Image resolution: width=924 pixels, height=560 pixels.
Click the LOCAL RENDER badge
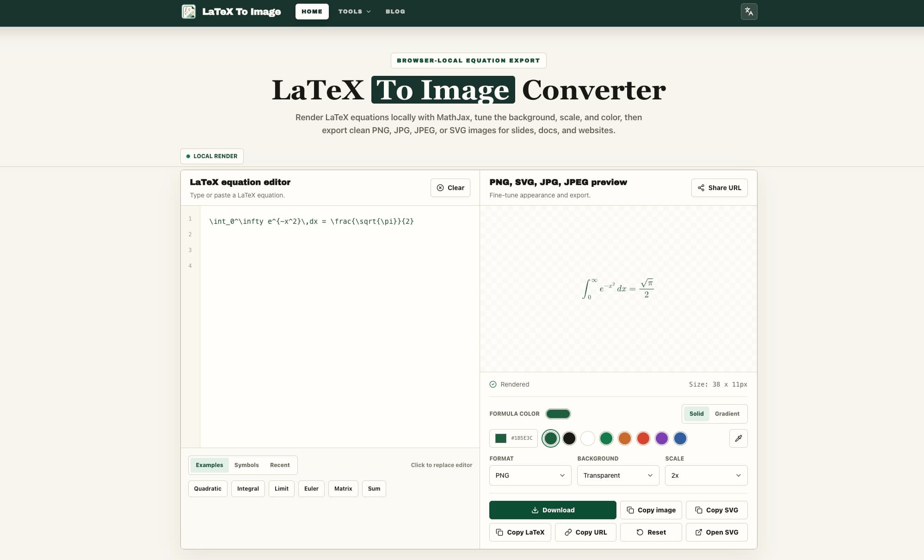tap(212, 156)
